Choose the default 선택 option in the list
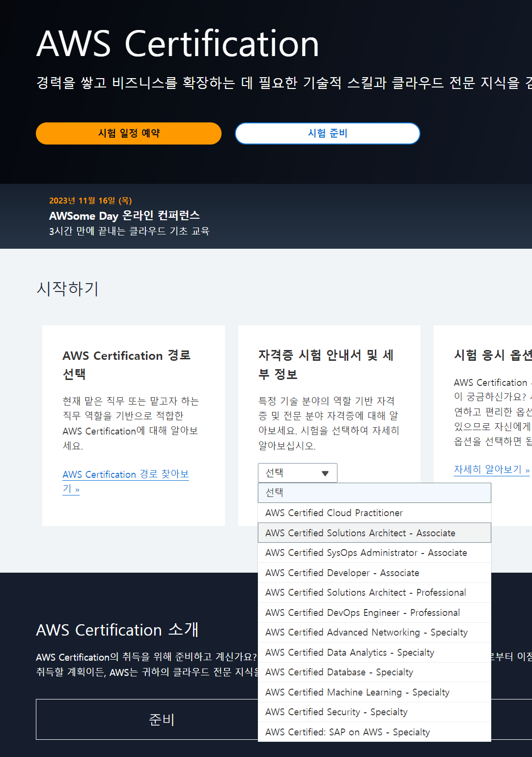This screenshot has height=757, width=532. 374,493
